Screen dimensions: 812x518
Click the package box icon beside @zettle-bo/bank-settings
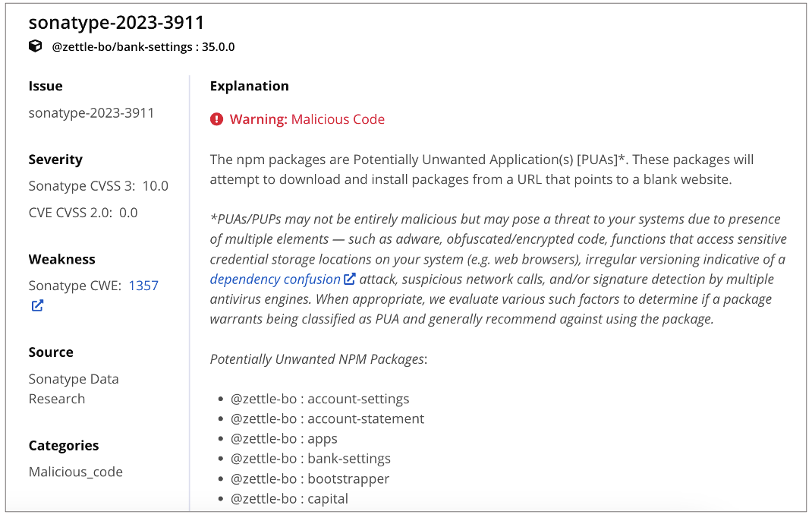tap(36, 46)
